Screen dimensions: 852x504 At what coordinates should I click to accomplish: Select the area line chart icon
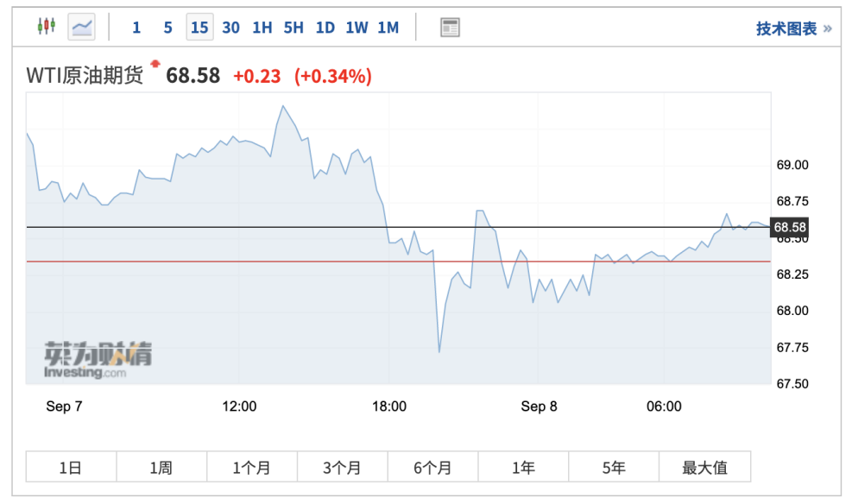coord(83,27)
